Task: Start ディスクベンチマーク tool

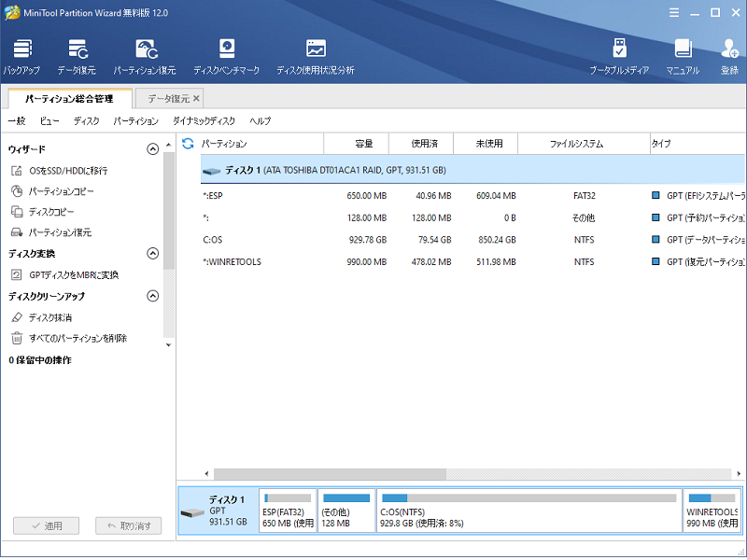Action: click(227, 57)
